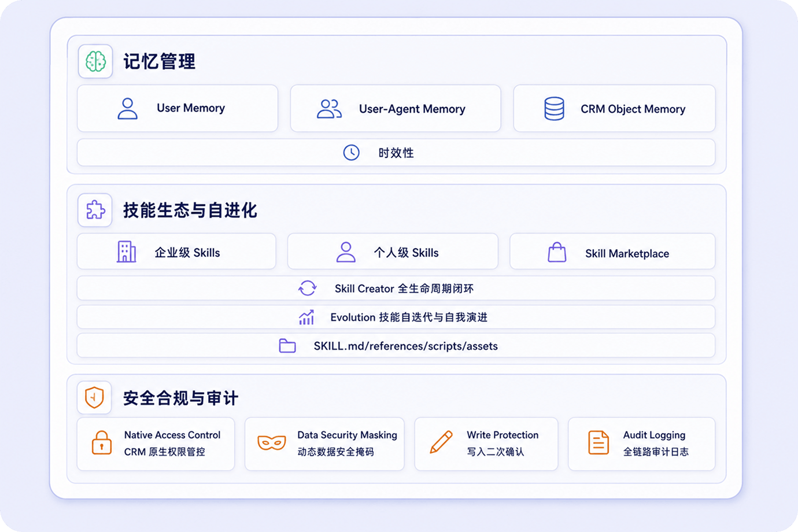
Task: Click the 动态数据安全掩码 subtitle
Action: 335,452
